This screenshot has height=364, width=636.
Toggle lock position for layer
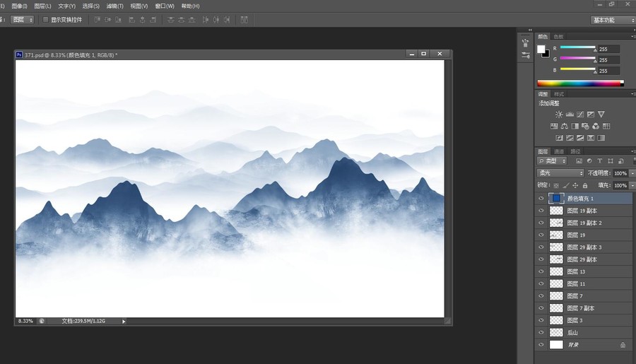click(575, 185)
